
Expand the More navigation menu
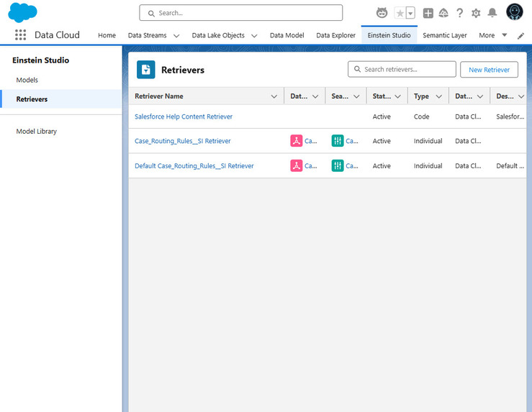tap(492, 35)
